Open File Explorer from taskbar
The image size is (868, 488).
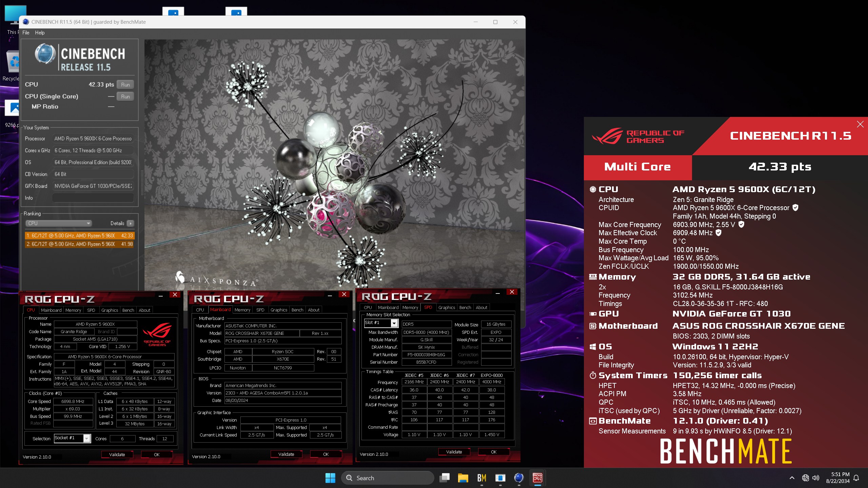463,478
